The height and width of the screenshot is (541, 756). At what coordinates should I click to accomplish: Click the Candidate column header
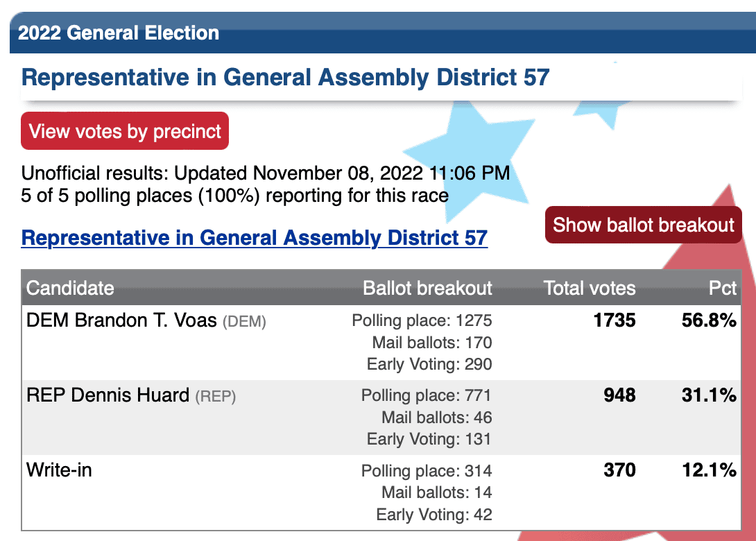pyautogui.click(x=70, y=288)
